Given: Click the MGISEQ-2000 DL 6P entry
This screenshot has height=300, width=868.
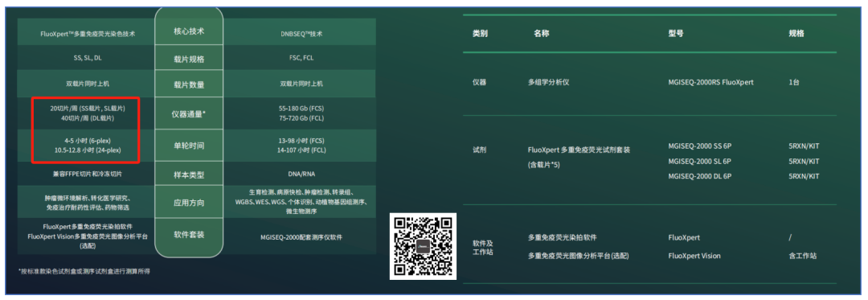Looking at the screenshot, I should [700, 176].
